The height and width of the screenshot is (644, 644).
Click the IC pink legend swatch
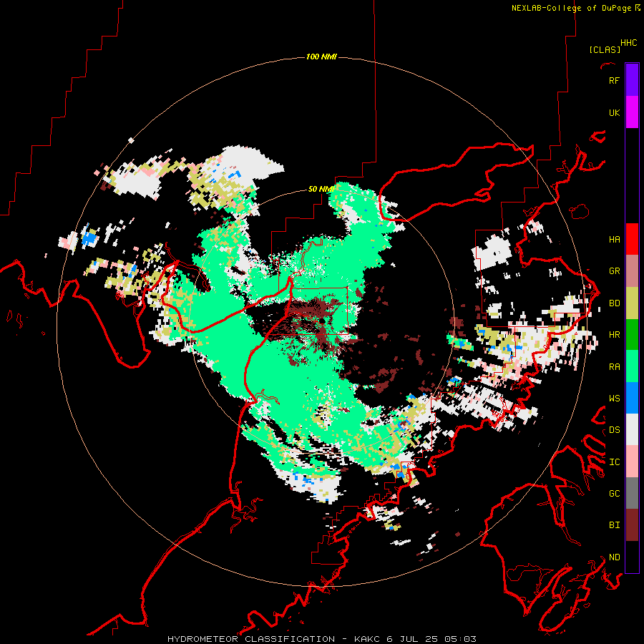pos(632,462)
